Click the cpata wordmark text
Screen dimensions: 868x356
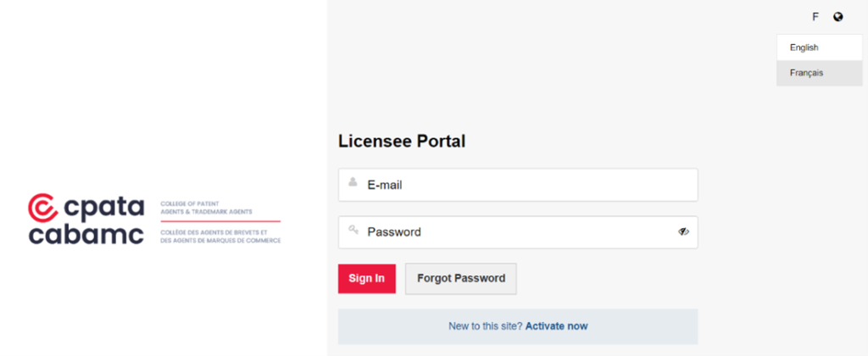[103, 208]
